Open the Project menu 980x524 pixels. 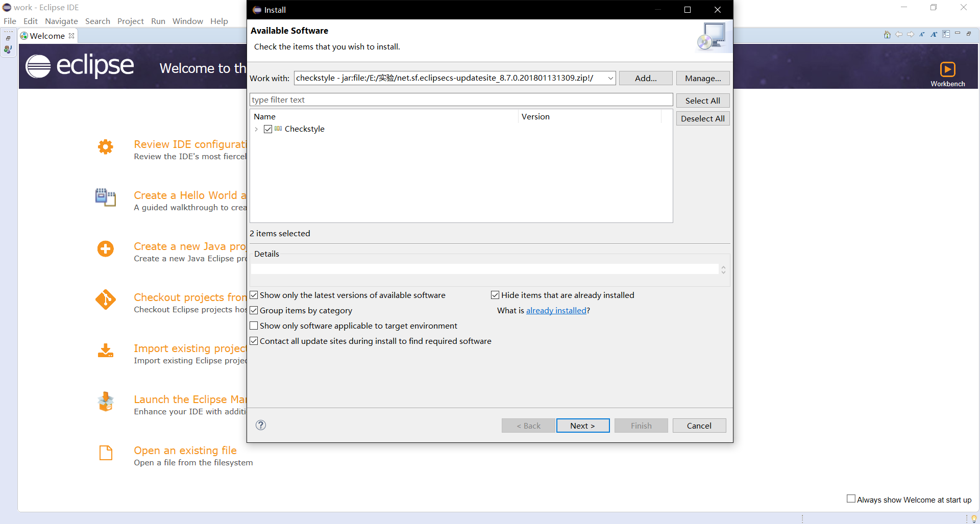pyautogui.click(x=130, y=21)
